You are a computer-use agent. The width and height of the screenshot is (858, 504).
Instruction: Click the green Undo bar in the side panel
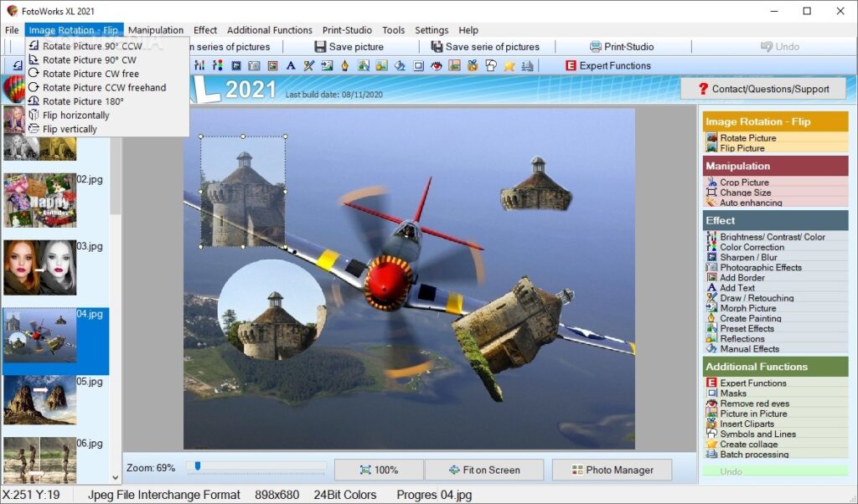tap(775, 471)
